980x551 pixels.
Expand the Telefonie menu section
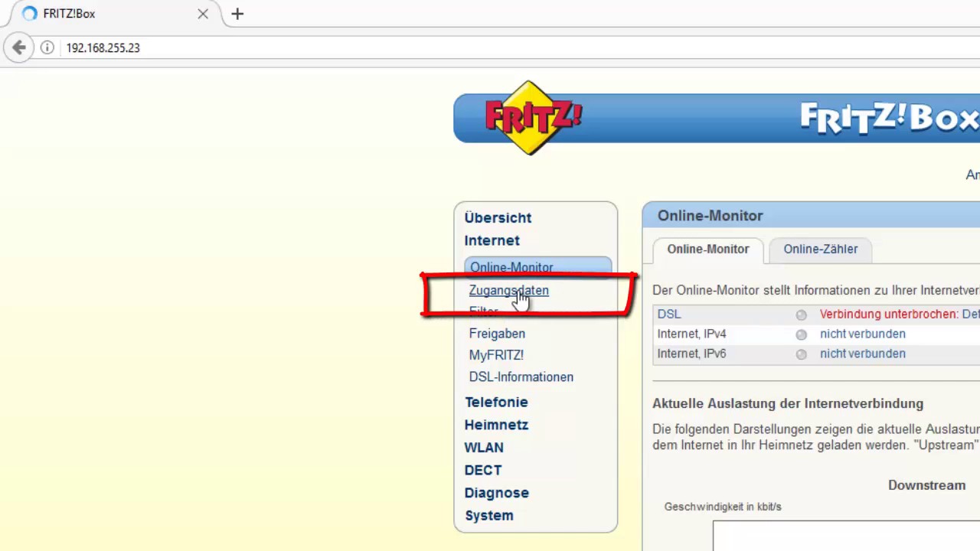coord(496,402)
